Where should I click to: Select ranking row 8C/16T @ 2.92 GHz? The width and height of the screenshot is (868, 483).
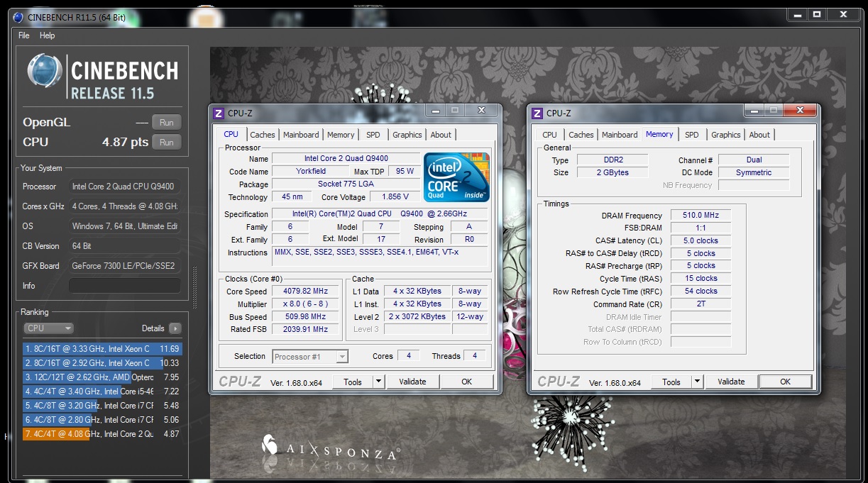click(103, 363)
